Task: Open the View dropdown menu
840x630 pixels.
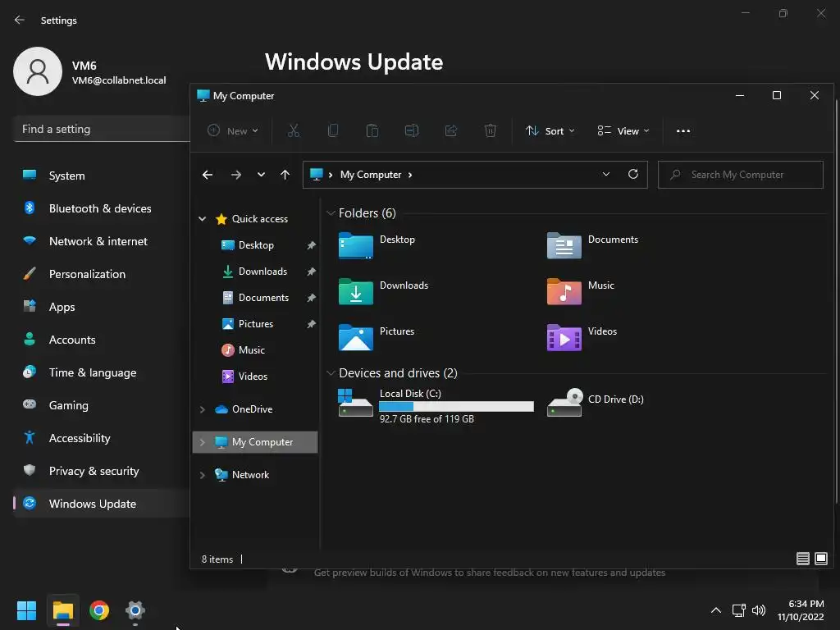Action: pos(623,130)
